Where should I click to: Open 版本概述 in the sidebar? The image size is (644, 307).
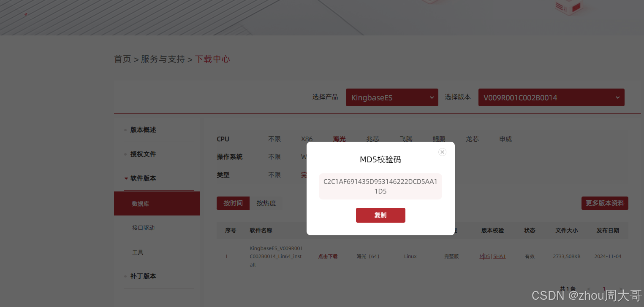click(143, 130)
